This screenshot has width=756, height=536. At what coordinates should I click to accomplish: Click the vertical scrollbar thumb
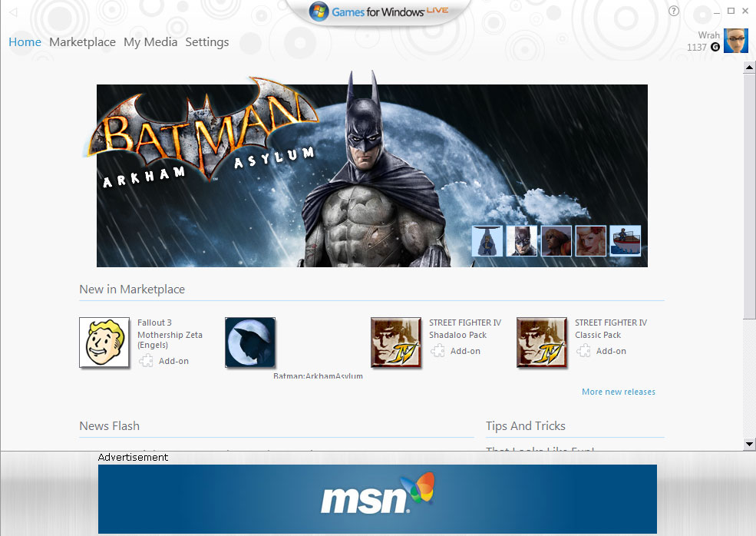tap(749, 195)
